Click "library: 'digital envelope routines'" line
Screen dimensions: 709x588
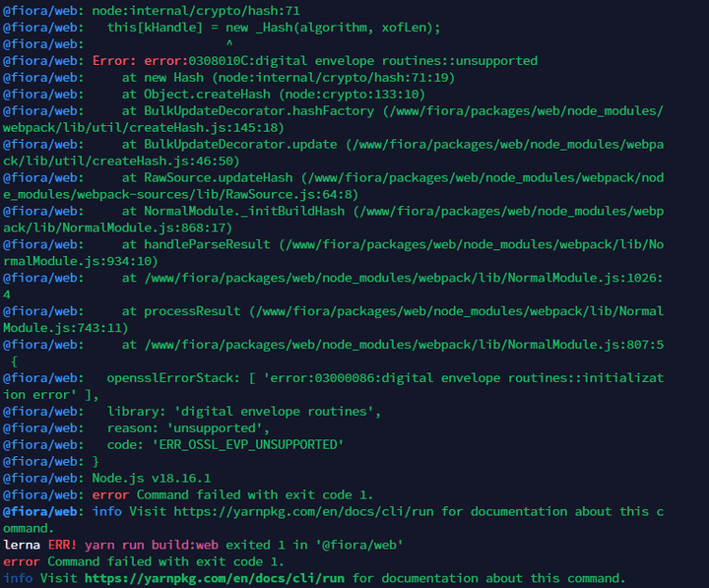(244, 412)
